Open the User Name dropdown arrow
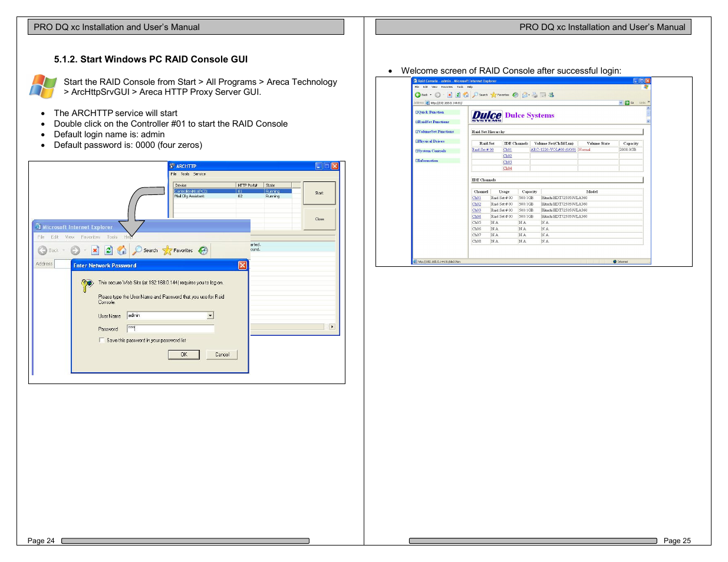Image resolution: width=728 pixels, height=562 pixels. (x=210, y=316)
